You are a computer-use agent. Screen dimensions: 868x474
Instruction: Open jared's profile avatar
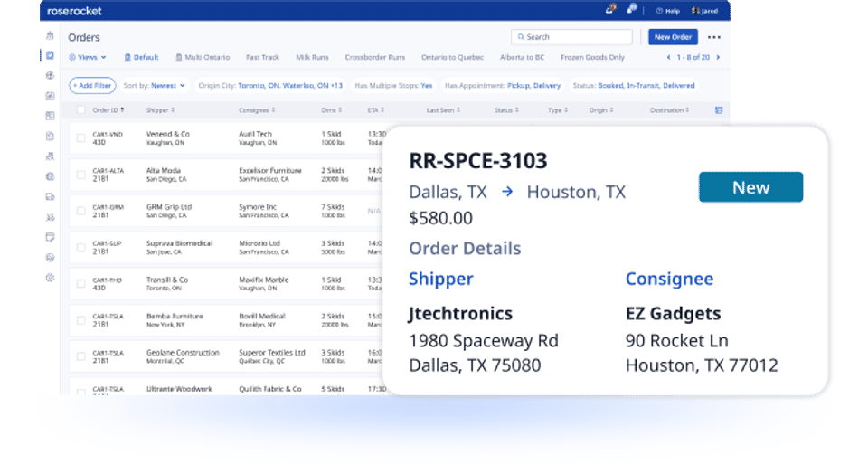pos(694,11)
